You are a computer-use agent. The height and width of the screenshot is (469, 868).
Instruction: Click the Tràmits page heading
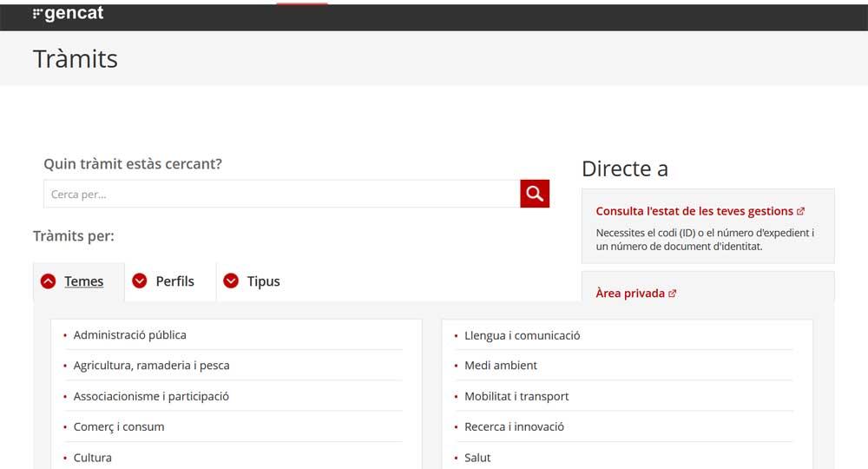pyautogui.click(x=76, y=59)
